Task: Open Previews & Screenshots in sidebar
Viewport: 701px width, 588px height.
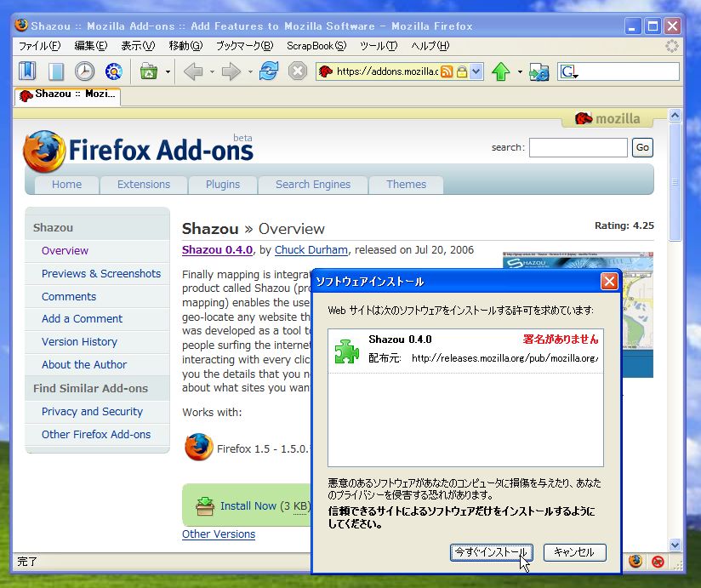Action: pos(101,273)
